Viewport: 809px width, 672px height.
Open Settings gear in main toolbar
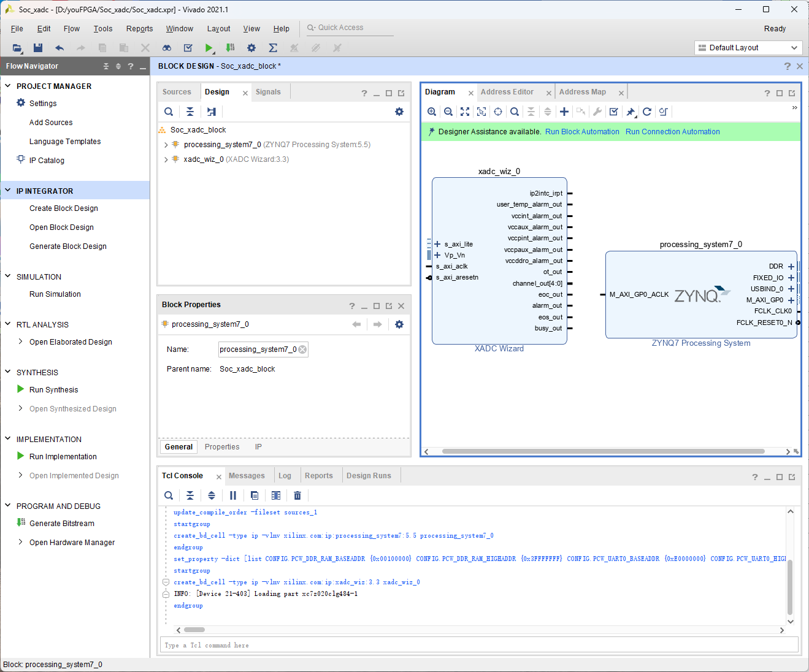point(251,48)
